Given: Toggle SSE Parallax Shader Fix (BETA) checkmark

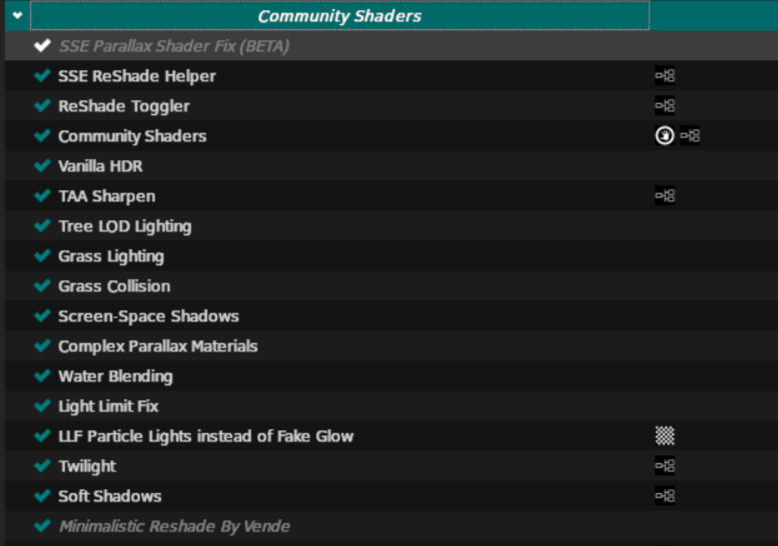Looking at the screenshot, I should click(x=42, y=46).
